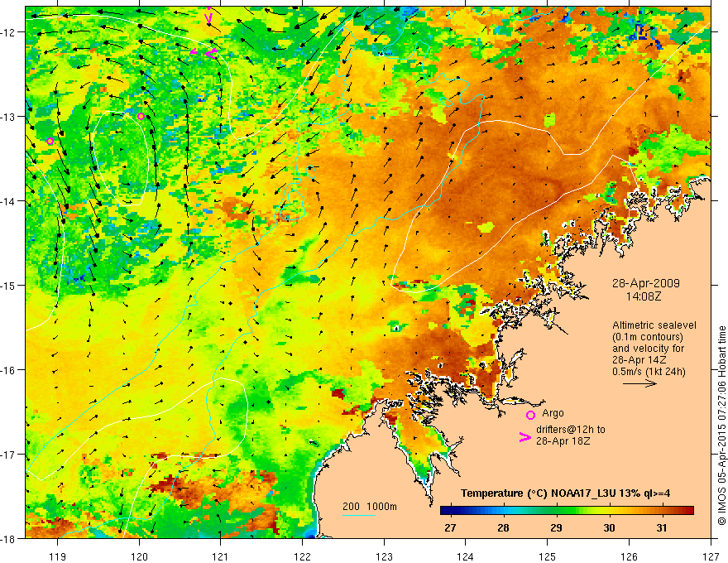Click the '14:08Z' time text

pyautogui.click(x=644, y=296)
